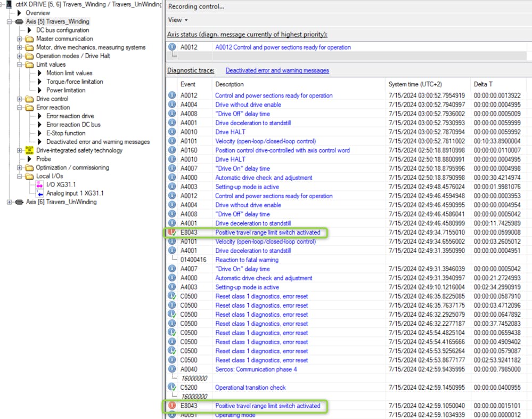Collapse the Limit values tree node
The image size is (532, 419).
click(x=20, y=65)
